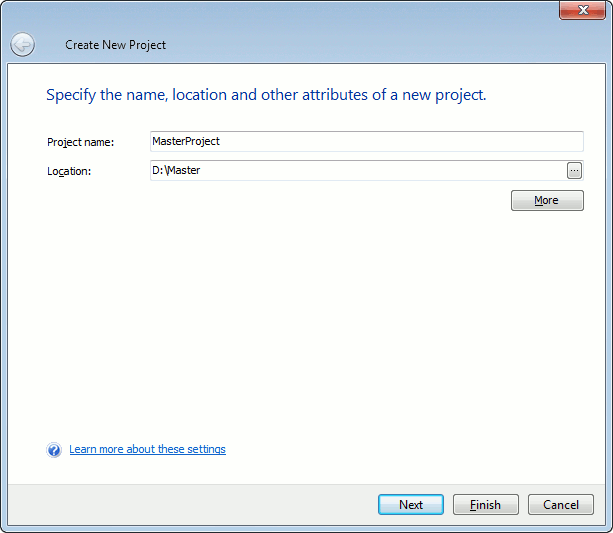The width and height of the screenshot is (613, 533).
Task: Click the back arrow icon
Action: pyautogui.click(x=22, y=44)
